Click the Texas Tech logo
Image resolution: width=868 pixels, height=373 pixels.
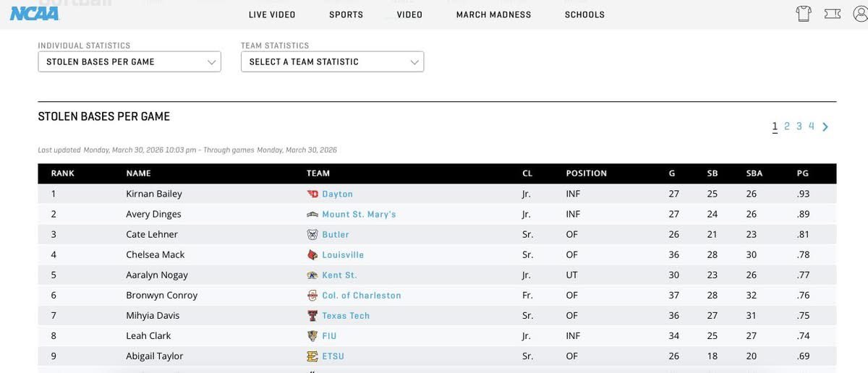[x=312, y=315]
